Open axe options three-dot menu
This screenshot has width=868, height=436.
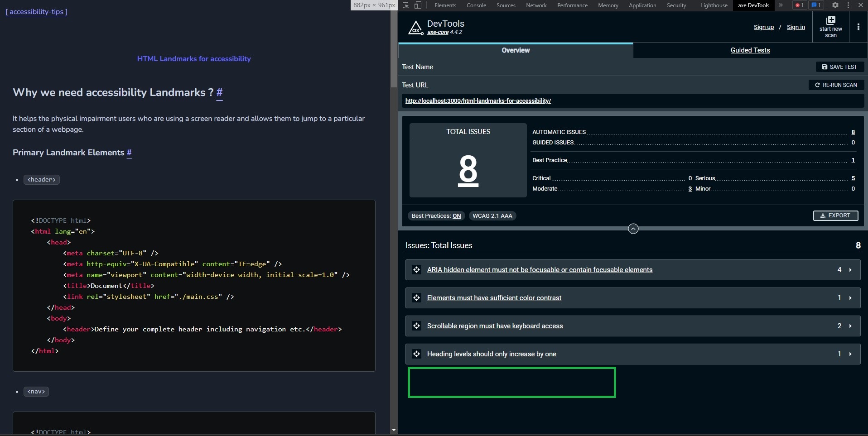(858, 27)
